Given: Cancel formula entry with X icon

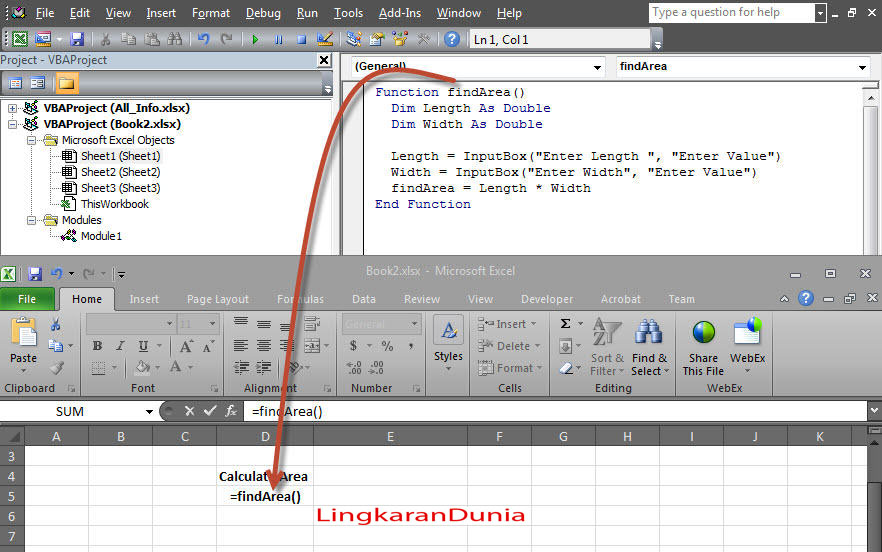Looking at the screenshot, I should (x=189, y=411).
